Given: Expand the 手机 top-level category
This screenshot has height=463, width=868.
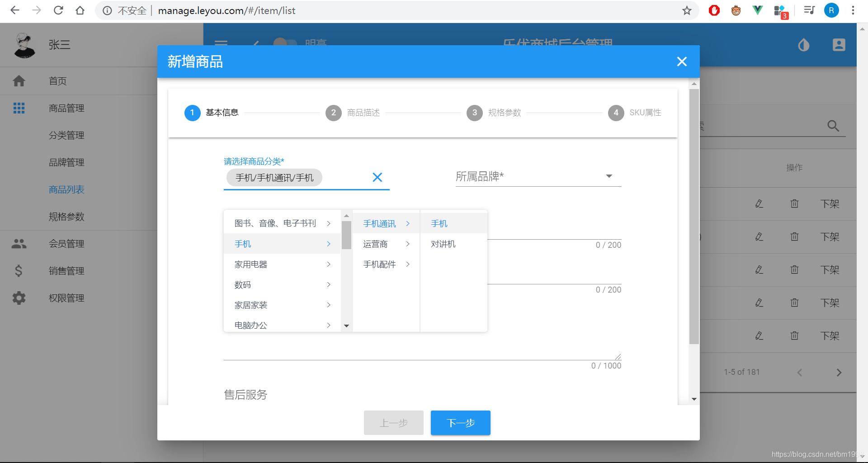Looking at the screenshot, I should (x=282, y=244).
